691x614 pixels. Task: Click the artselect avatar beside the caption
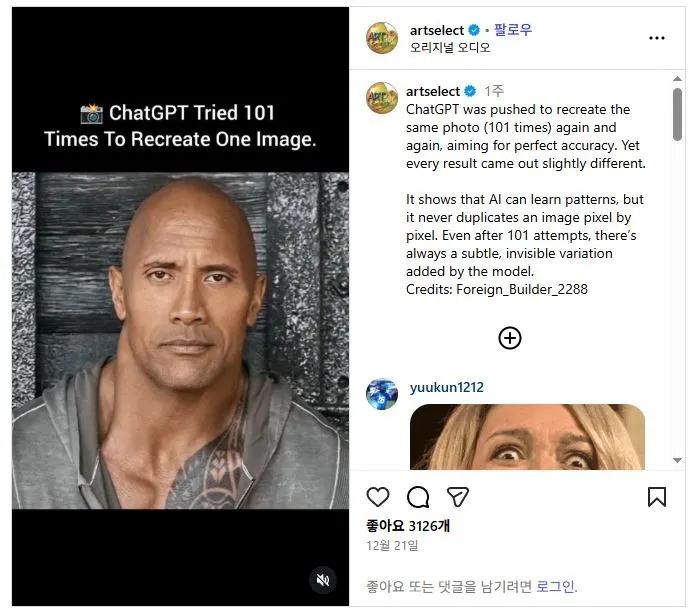point(382,98)
